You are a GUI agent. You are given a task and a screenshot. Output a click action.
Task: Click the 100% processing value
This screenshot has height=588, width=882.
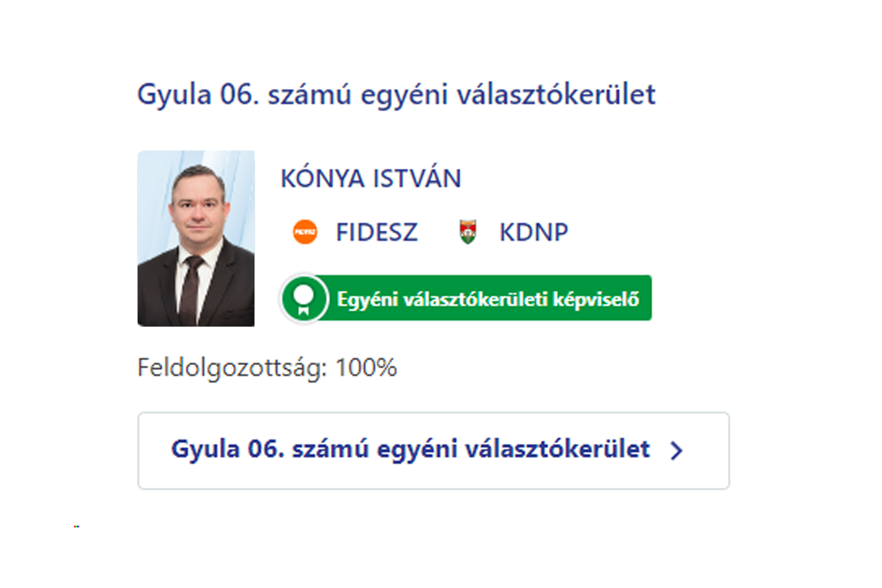pos(366,367)
